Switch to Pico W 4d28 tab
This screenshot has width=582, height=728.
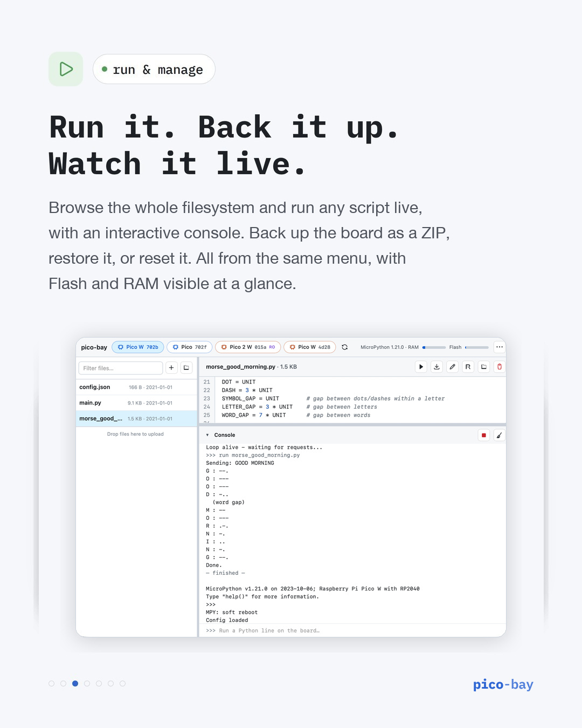310,347
